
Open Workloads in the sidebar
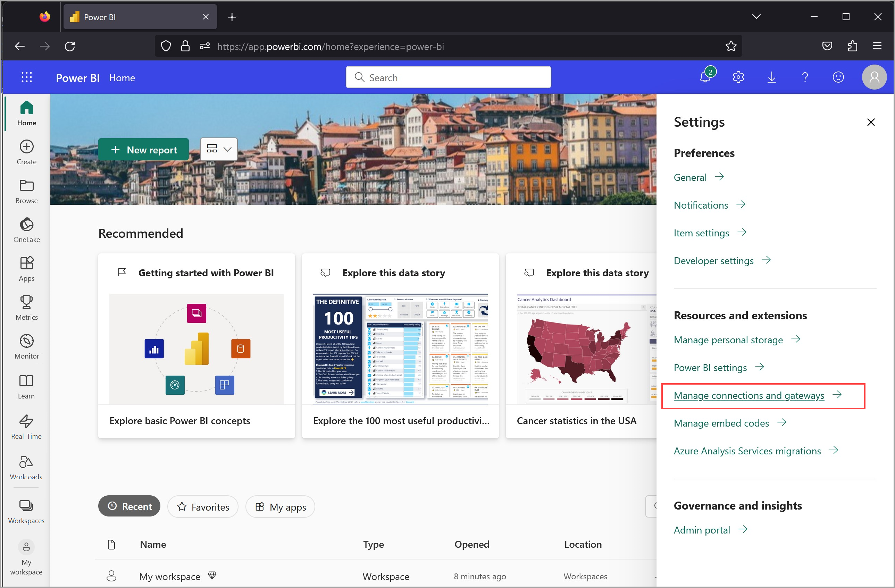tap(26, 468)
